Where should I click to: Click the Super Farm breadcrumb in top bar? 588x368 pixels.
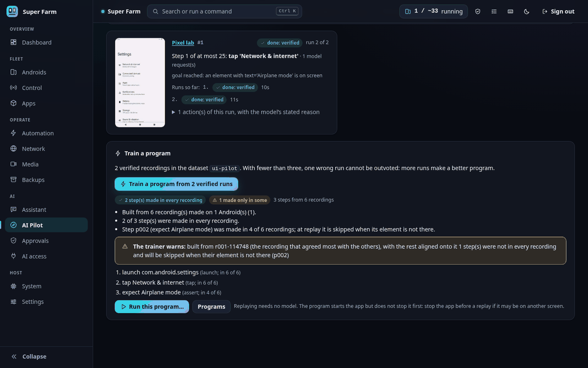point(121,11)
